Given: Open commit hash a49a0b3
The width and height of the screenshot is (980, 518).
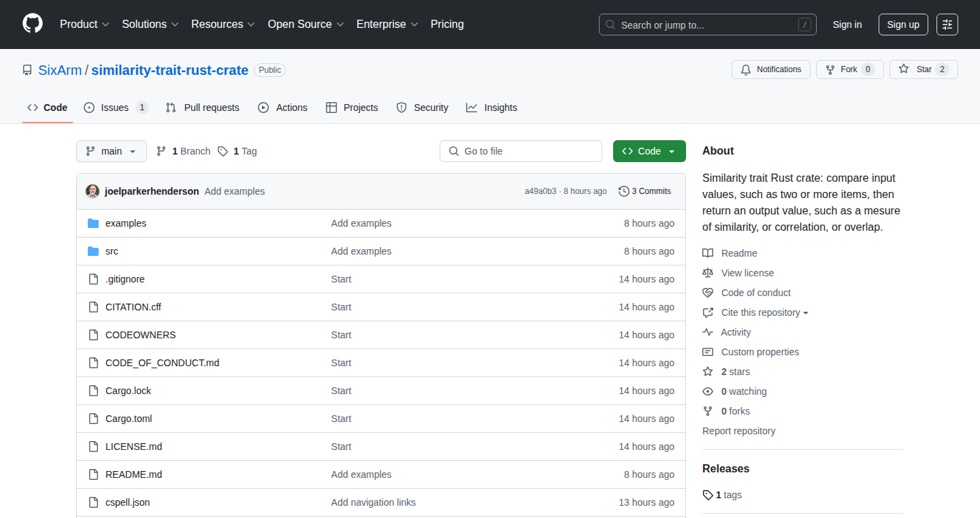Looking at the screenshot, I should [540, 191].
